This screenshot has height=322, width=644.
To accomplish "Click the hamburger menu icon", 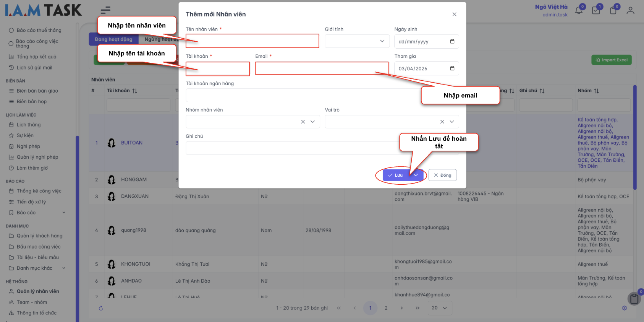I will tap(105, 10).
